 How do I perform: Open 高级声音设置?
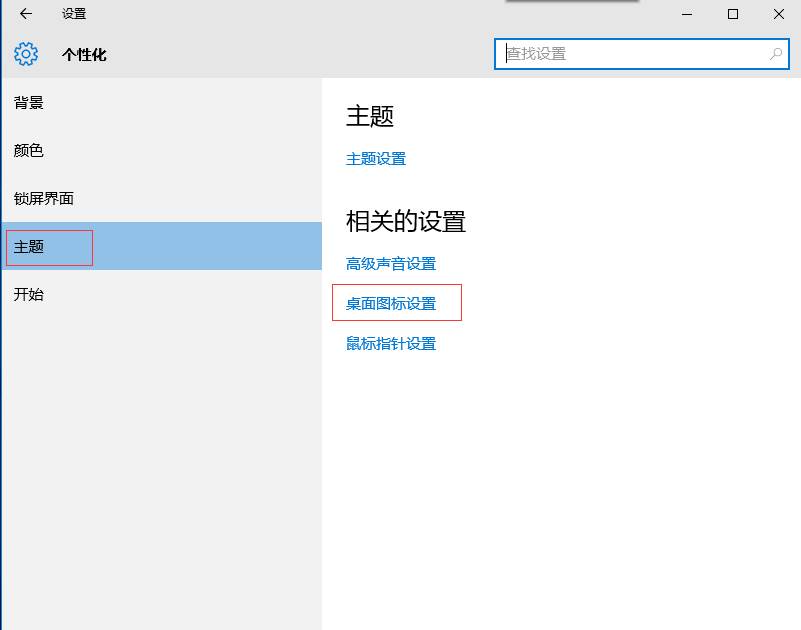390,263
